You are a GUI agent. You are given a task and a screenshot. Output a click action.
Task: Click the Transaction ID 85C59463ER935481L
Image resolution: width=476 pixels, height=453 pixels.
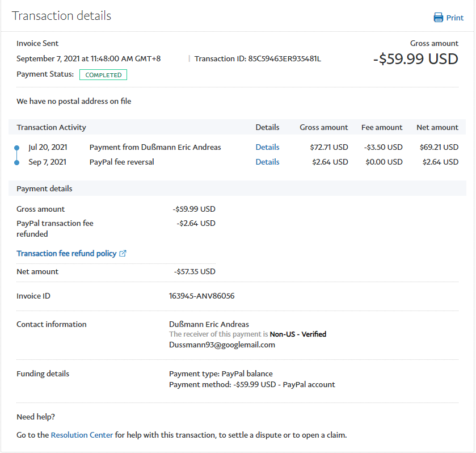point(285,58)
